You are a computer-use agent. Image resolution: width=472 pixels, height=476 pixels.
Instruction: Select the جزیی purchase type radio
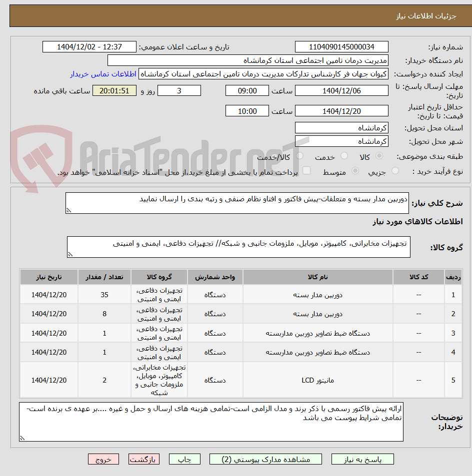[x=395, y=171]
